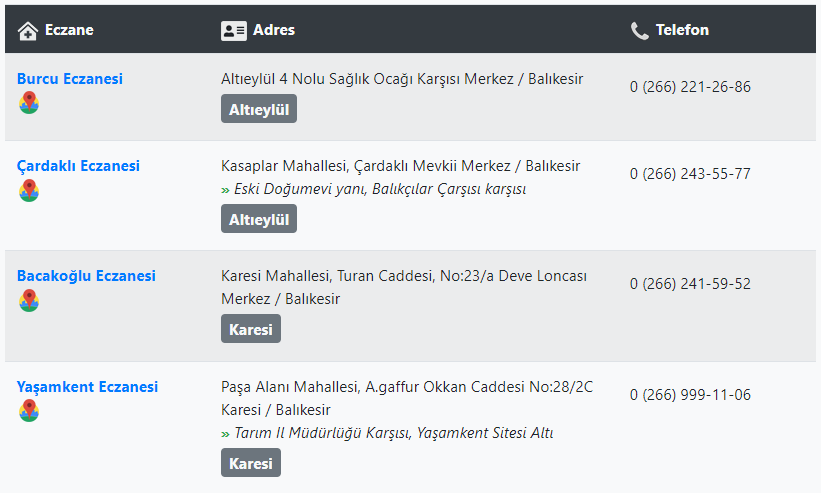Viewport: 821px width, 493px height.
Task: Click the address card icon in header
Action: [234, 31]
